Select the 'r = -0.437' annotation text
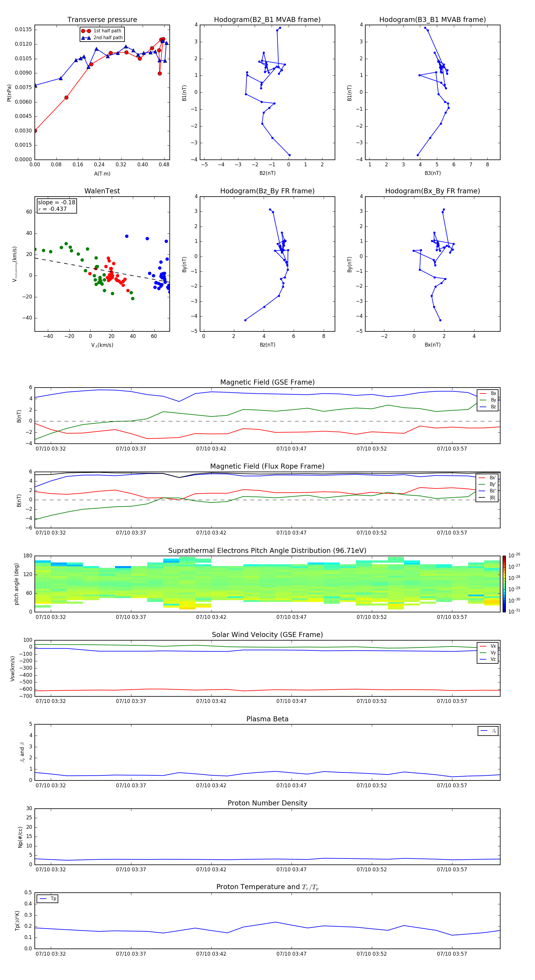Image resolution: width=535 pixels, height=980 pixels. pos(53,209)
